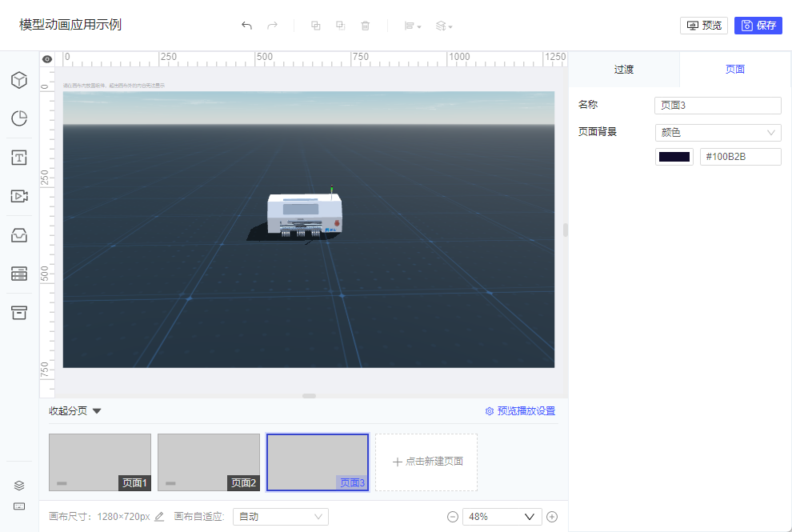Open the 3D model cube sidebar icon

(19, 80)
